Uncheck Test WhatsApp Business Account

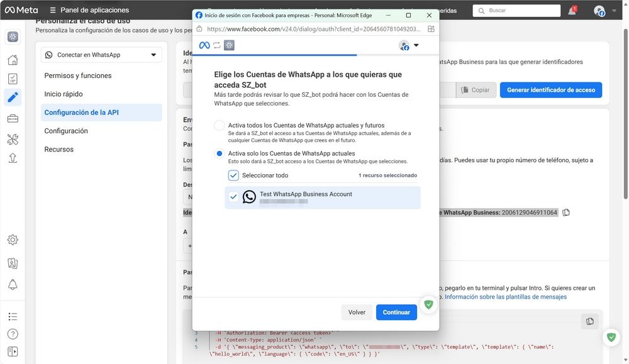click(x=233, y=197)
